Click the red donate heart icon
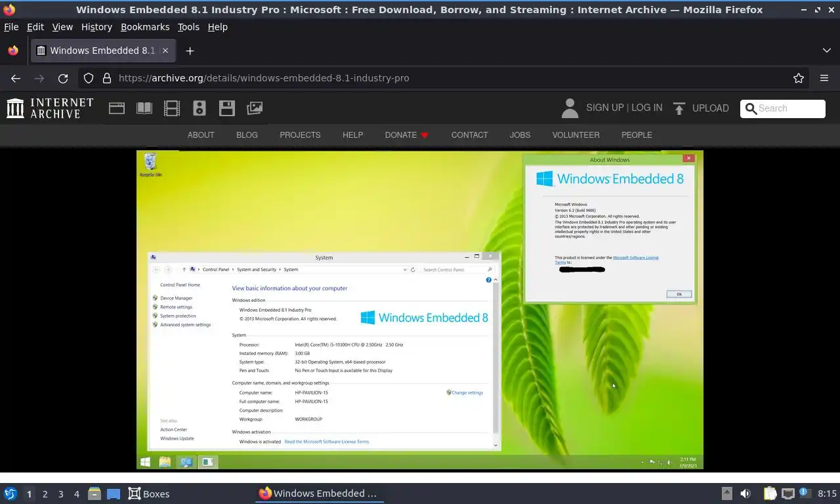Screen dimensions: 840x504 [x=425, y=135]
